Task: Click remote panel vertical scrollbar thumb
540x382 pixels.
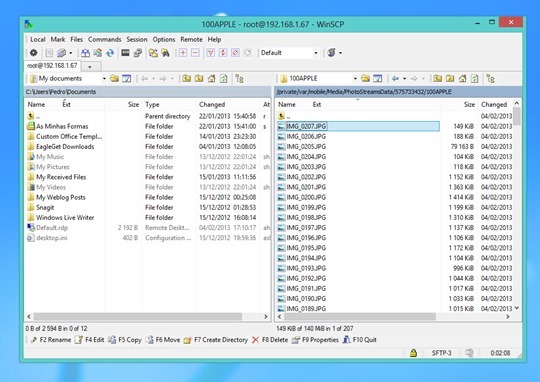Action: (517, 116)
